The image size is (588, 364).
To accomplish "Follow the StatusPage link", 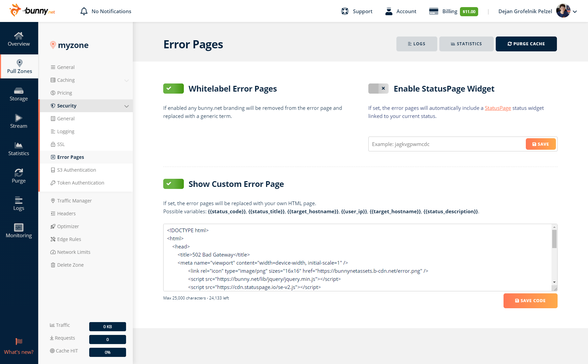I will click(498, 108).
